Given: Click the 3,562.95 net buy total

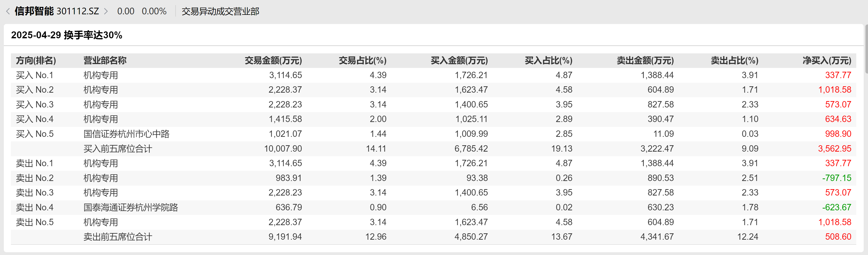Looking at the screenshot, I should [x=834, y=149].
